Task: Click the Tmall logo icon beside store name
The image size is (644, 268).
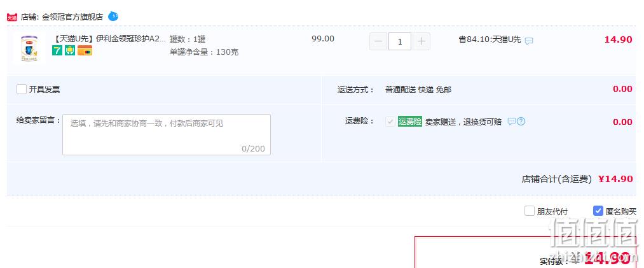Action: [x=12, y=17]
